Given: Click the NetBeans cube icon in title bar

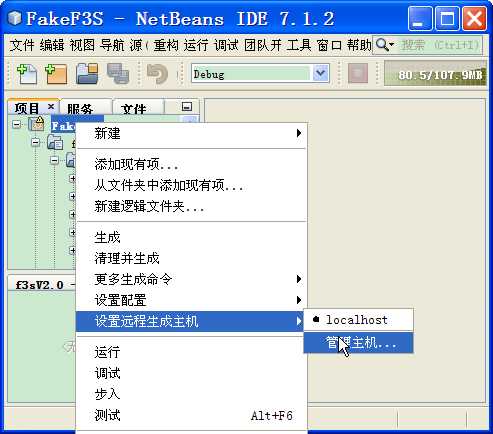Looking at the screenshot, I should pos(14,18).
